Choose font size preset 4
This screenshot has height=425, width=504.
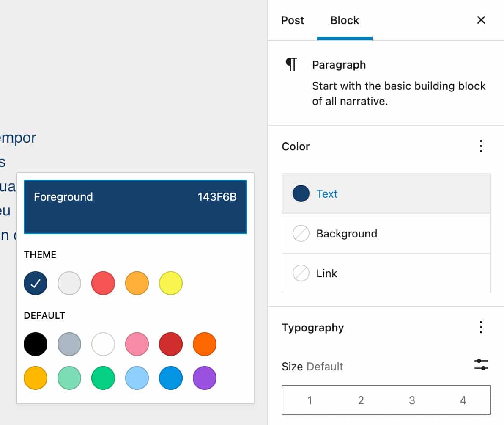[x=463, y=400]
